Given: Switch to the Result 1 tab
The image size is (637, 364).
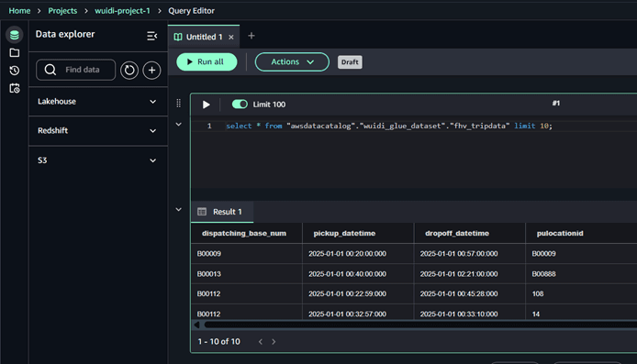Looking at the screenshot, I should (x=222, y=212).
